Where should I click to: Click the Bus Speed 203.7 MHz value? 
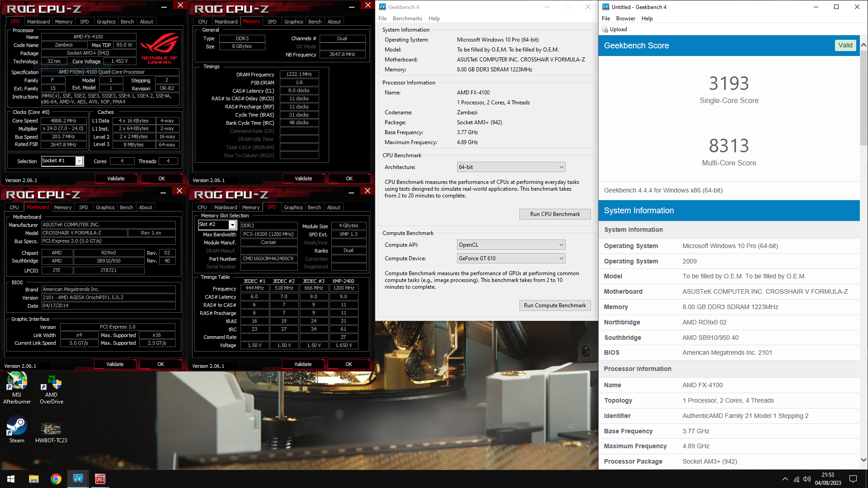click(64, 136)
